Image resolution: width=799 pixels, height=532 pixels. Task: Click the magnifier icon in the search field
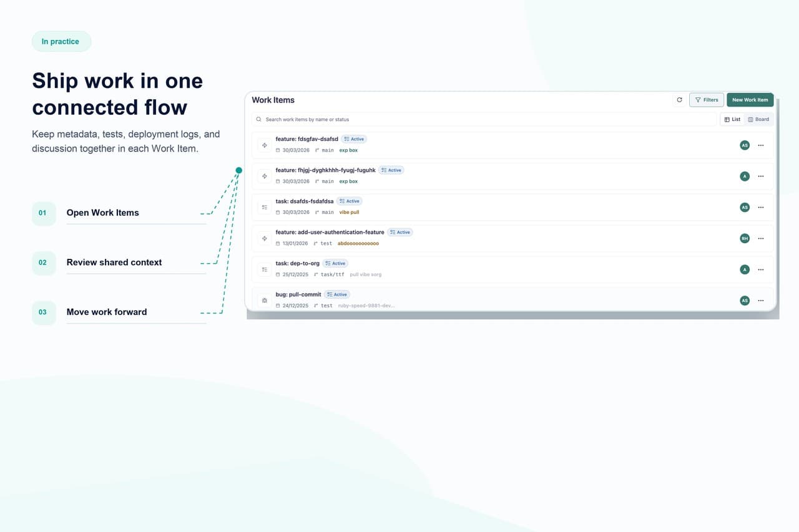(259, 119)
